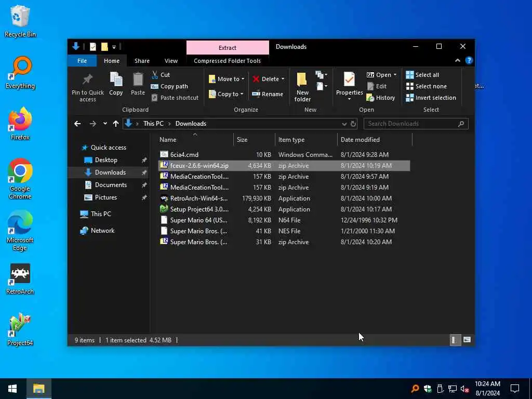This screenshot has width=532, height=399.
Task: Click Copy path in ribbon
Action: coord(169,86)
